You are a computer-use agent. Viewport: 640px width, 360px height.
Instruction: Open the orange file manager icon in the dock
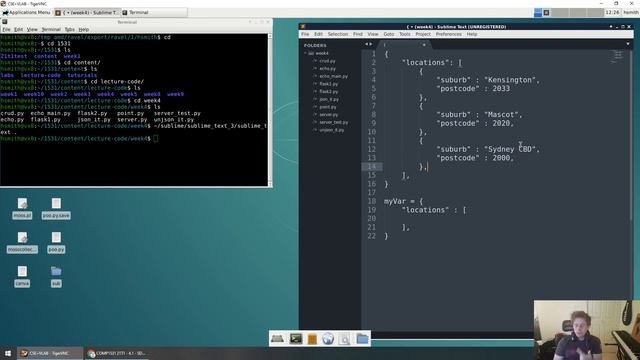pyautogui.click(x=312, y=339)
